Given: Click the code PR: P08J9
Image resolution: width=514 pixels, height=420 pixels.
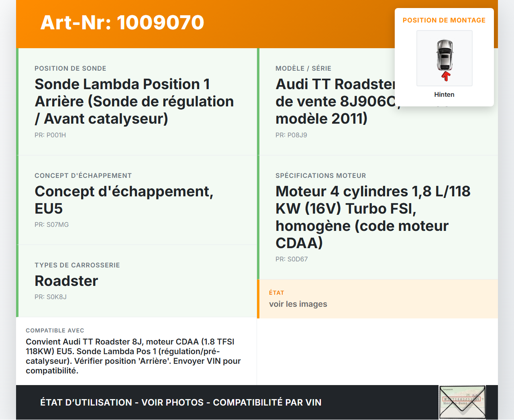Looking at the screenshot, I should point(291,135).
